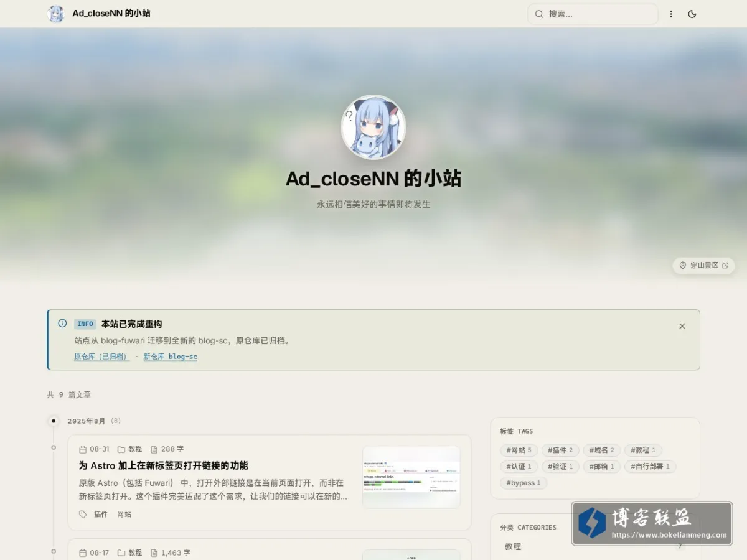Click the calendar icon beside 08-31
The width and height of the screenshot is (747, 560).
[x=83, y=449]
